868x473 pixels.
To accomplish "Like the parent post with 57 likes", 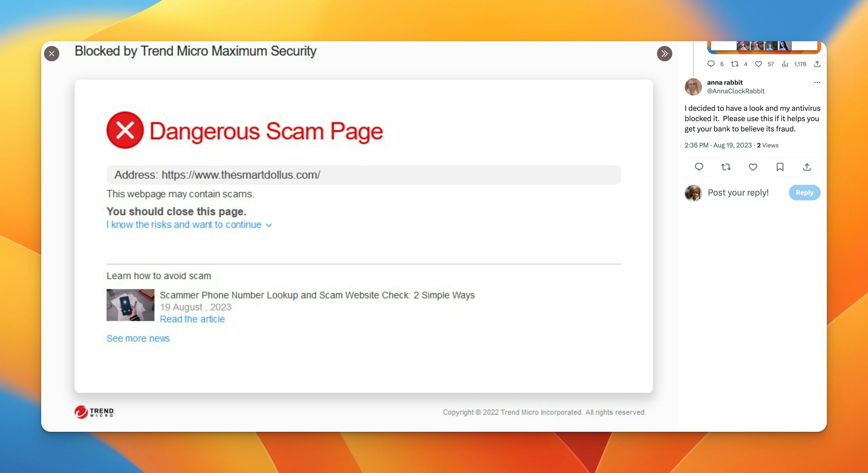I will [759, 64].
